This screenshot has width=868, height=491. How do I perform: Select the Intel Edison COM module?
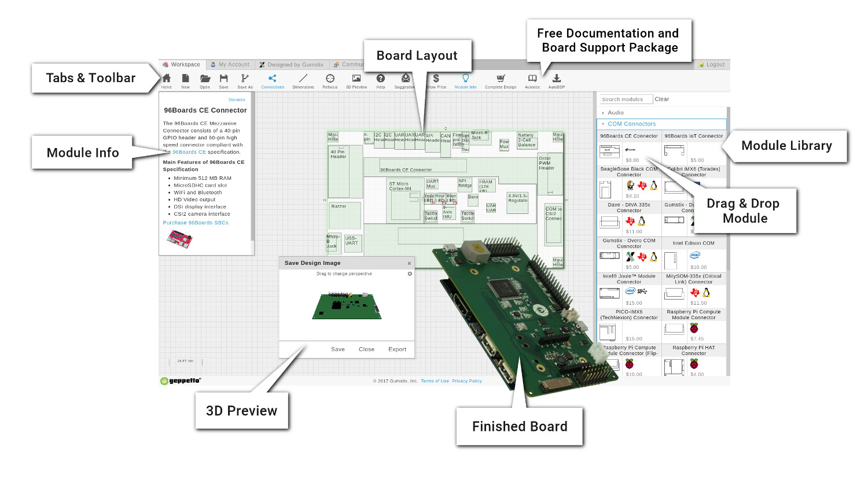click(x=694, y=254)
